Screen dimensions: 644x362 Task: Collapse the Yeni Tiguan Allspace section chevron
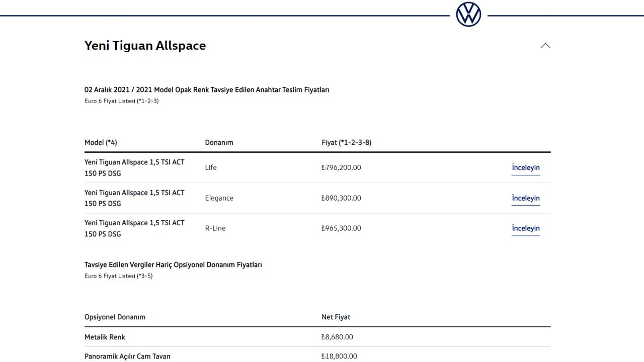click(545, 45)
